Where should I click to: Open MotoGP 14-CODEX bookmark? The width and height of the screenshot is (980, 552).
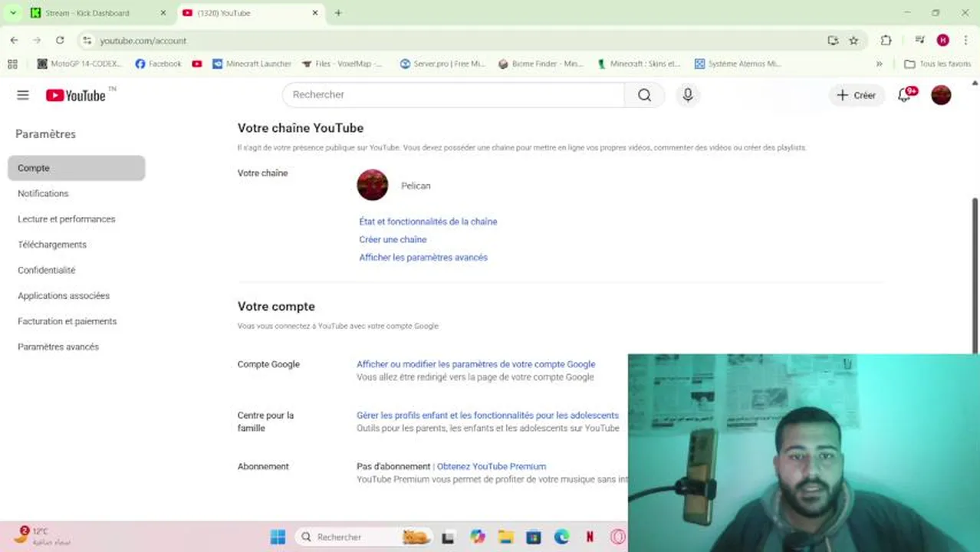[79, 64]
